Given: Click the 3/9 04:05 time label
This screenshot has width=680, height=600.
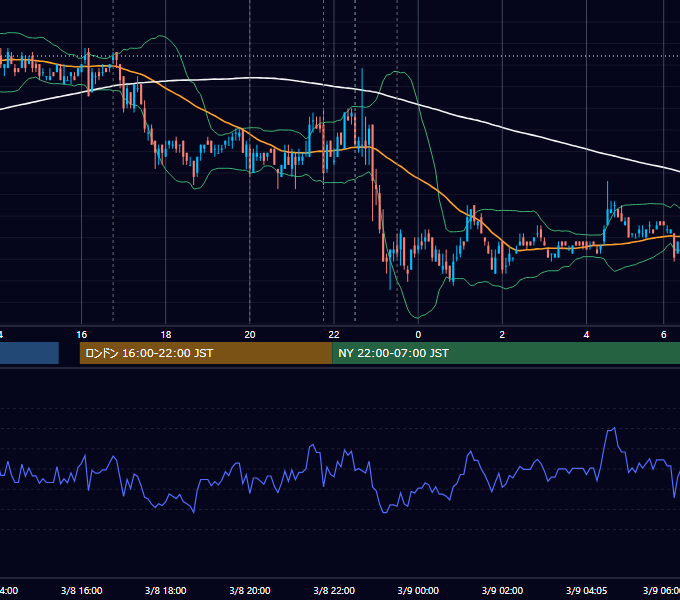Looking at the screenshot, I should pos(586,590).
